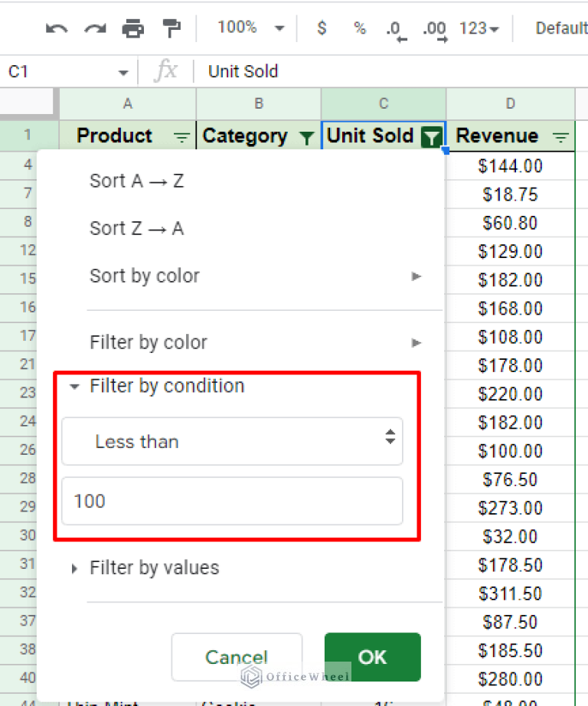
Task: Click the increase decimal places icon
Action: [x=433, y=28]
